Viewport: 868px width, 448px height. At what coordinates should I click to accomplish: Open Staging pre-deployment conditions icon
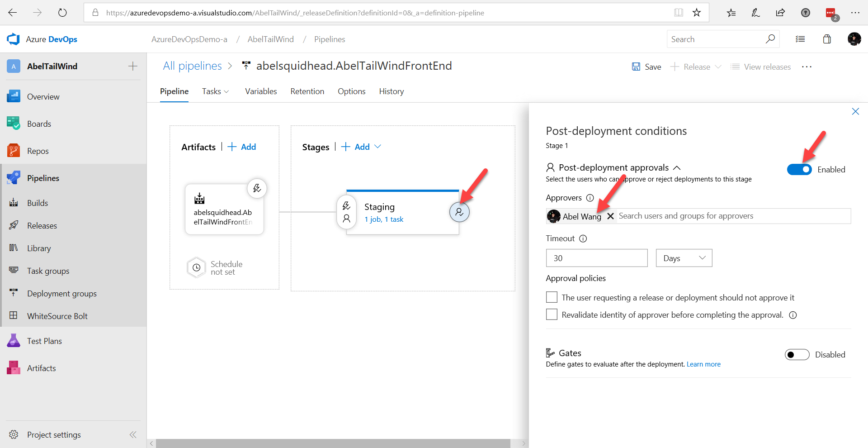346,212
